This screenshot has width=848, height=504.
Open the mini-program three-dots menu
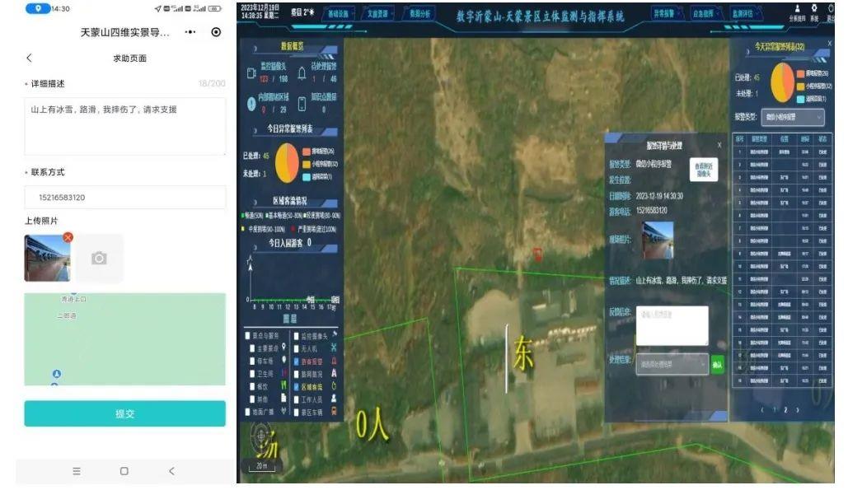coord(190,32)
